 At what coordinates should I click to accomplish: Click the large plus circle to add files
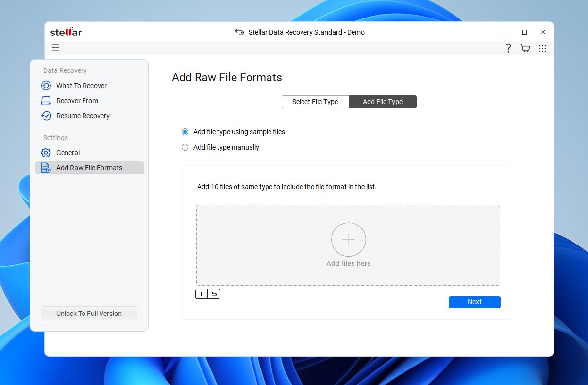click(x=349, y=240)
